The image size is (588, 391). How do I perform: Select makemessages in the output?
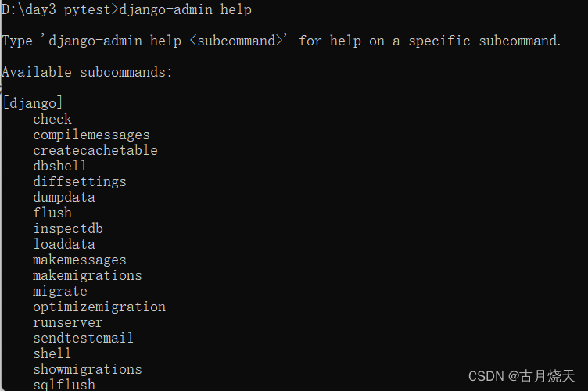click(80, 260)
